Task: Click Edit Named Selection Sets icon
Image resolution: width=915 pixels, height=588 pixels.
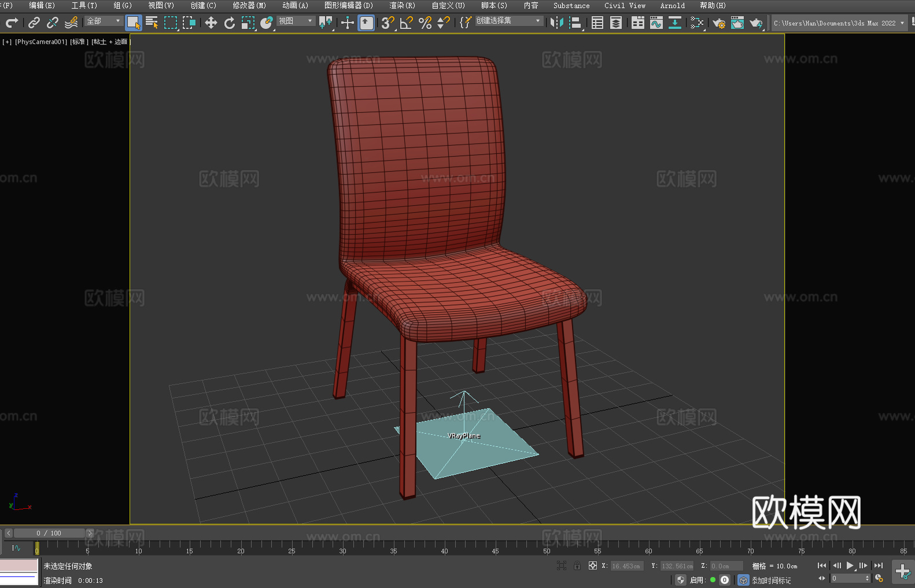Action: point(465,23)
